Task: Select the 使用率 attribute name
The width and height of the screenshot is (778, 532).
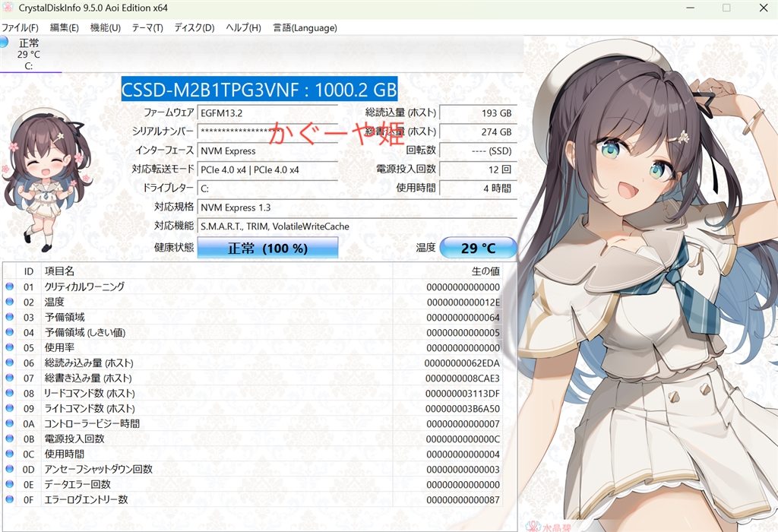Action: click(59, 347)
